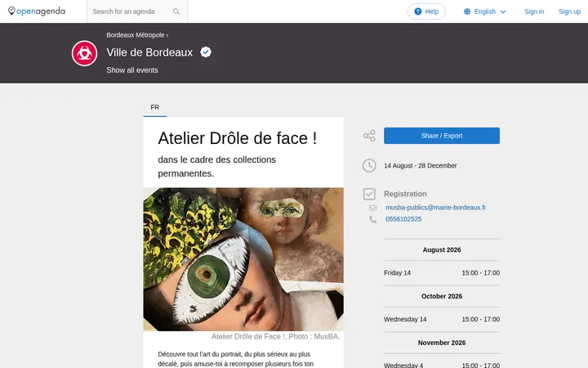Click the Atelier Drôle de face ! heading
Image resolution: width=588 pixels, height=368 pixels.
tap(238, 138)
